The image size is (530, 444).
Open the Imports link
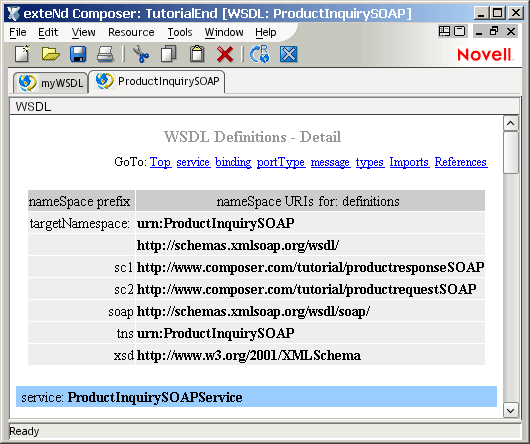pos(409,162)
